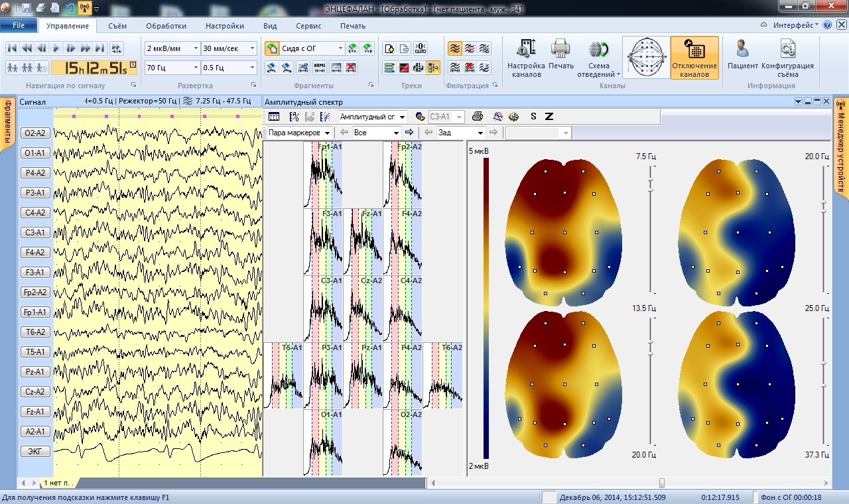Select the C3-A1 channel label
The width and height of the screenshot is (849, 504).
[x=35, y=233]
